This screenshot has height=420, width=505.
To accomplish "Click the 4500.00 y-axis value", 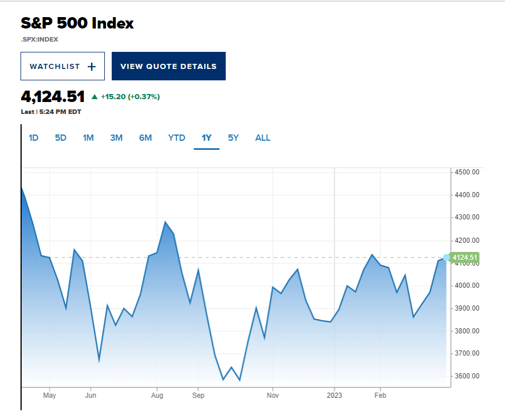I will pos(467,172).
